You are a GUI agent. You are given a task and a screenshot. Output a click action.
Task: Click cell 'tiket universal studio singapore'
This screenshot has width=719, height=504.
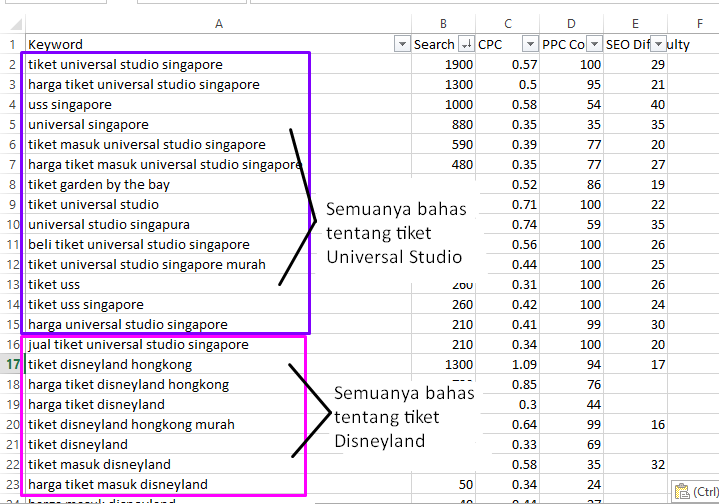tap(218, 65)
